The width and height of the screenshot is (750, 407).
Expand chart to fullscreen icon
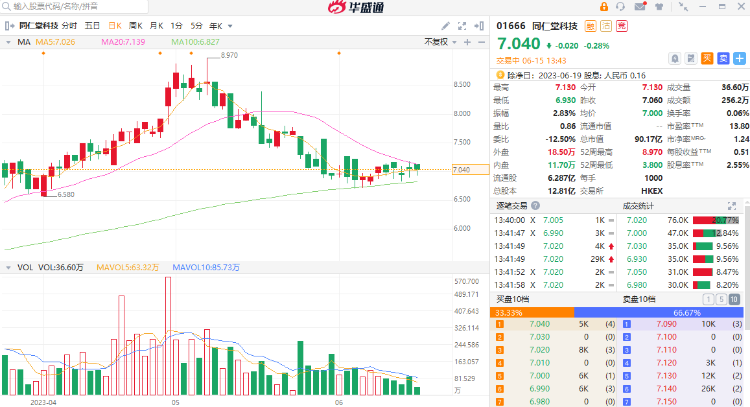tap(462, 26)
